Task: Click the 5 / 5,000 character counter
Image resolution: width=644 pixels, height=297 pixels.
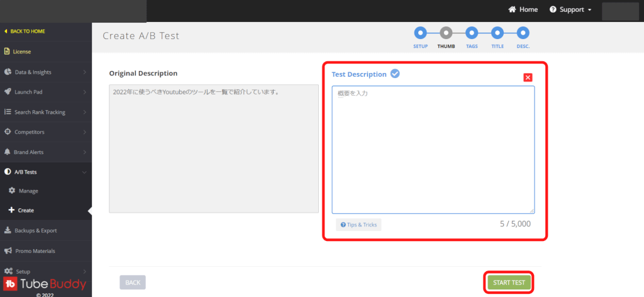Action: pos(515,224)
